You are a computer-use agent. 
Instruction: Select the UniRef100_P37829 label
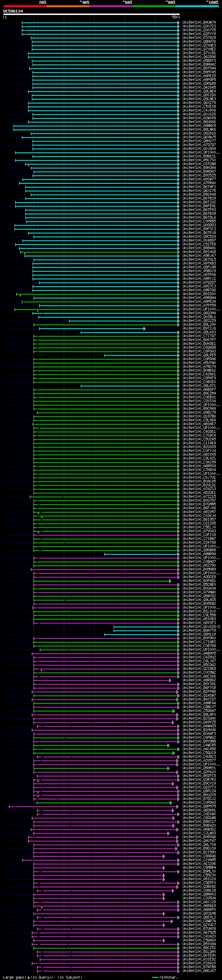[x=199, y=38]
